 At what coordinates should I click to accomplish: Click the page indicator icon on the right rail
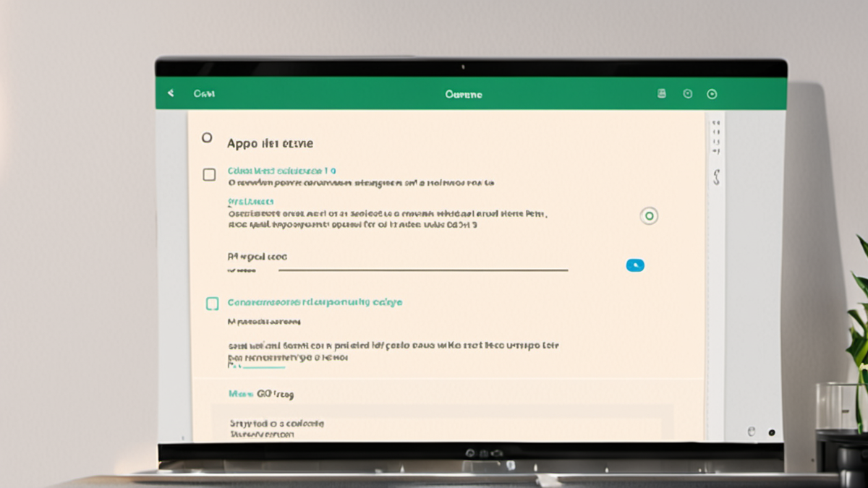(717, 137)
